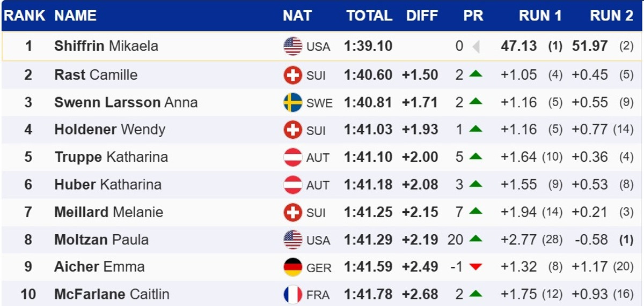
Task: Click Katharina Huber's total time 1:41.18
Action: [x=368, y=184]
